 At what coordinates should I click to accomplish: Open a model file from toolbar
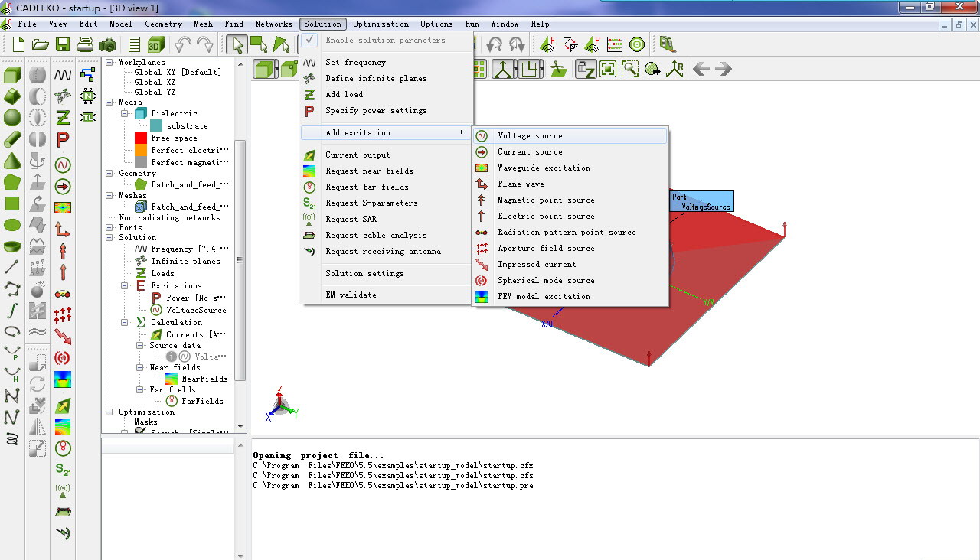tap(41, 44)
